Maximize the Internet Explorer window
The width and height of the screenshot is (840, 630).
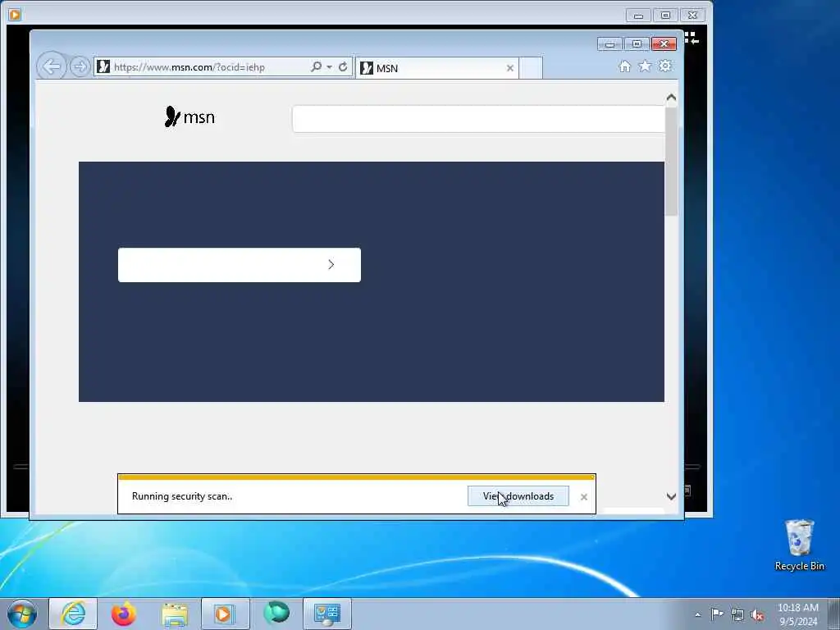[x=637, y=44]
